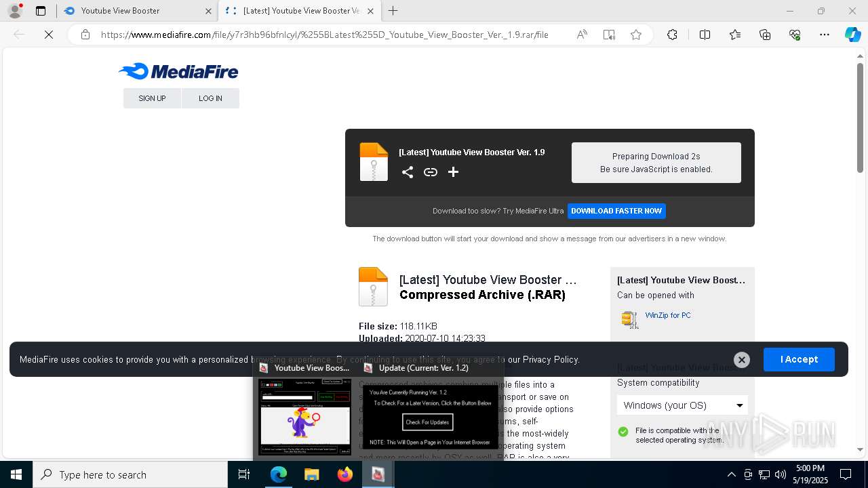The height and width of the screenshot is (488, 868).
Task: Click the LOG IN button
Action: [210, 98]
